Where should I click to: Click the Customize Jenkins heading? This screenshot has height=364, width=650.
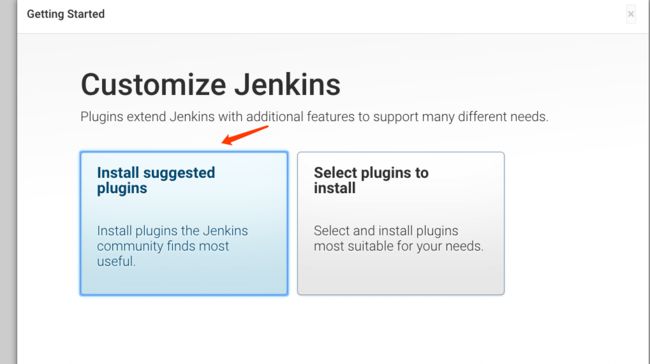click(211, 85)
